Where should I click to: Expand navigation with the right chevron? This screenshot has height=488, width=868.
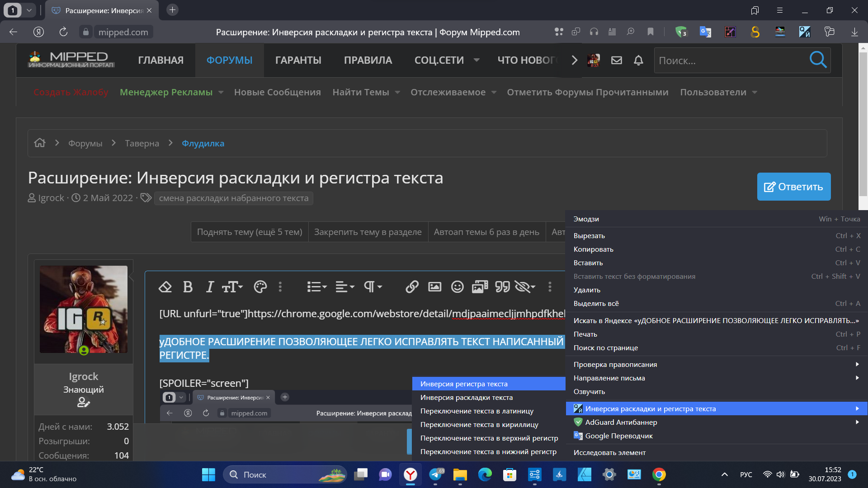[575, 60]
